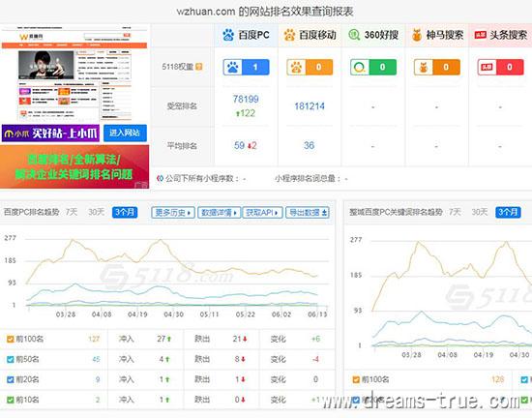Open the 百度PC weight badge showing 1
The height and width of the screenshot is (418, 532).
click(246, 67)
